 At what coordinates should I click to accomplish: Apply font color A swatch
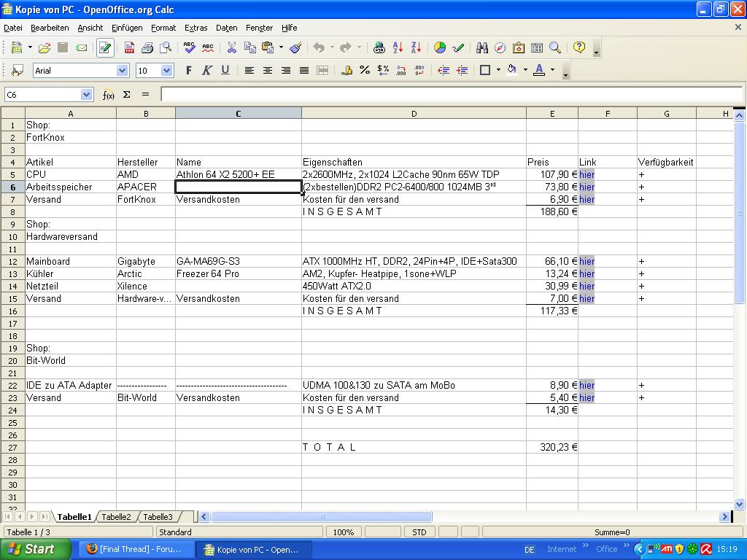click(539, 71)
